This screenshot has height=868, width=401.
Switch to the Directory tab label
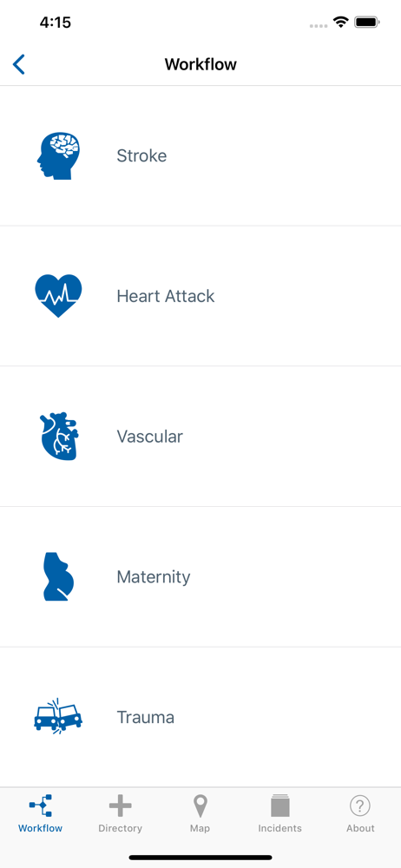click(x=120, y=829)
